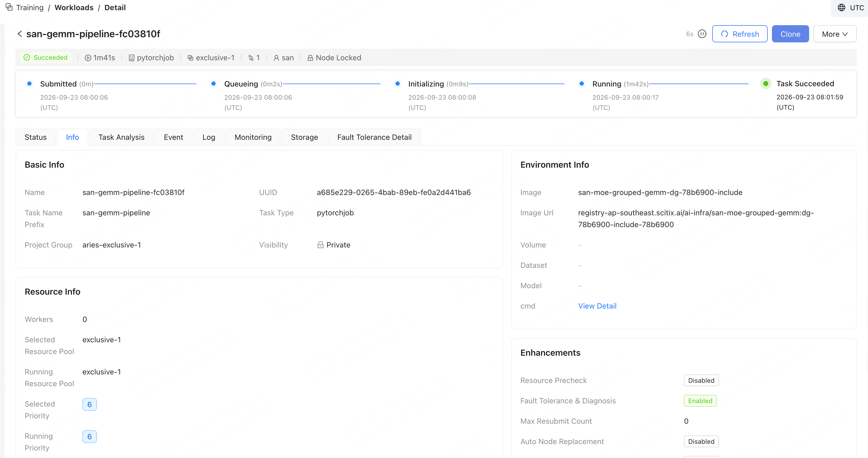
Task: Click the resource pool icon by exclusive-1
Action: [191, 58]
